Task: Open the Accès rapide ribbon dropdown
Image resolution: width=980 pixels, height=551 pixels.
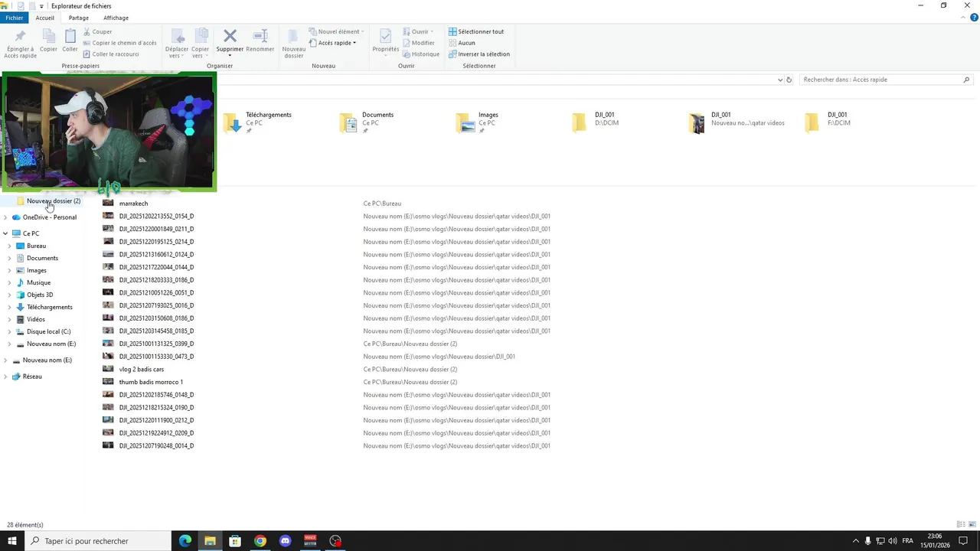Action: point(334,43)
